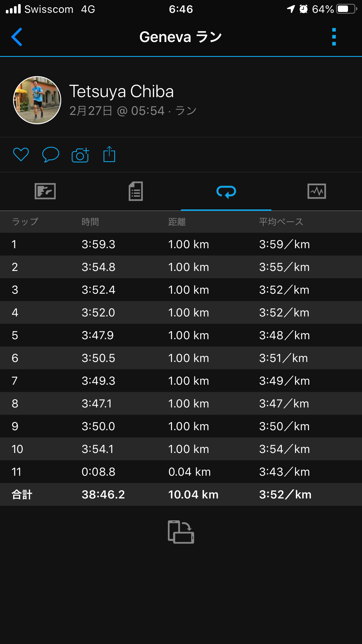
Task: Tap the 合計 total summary row
Action: (x=181, y=494)
